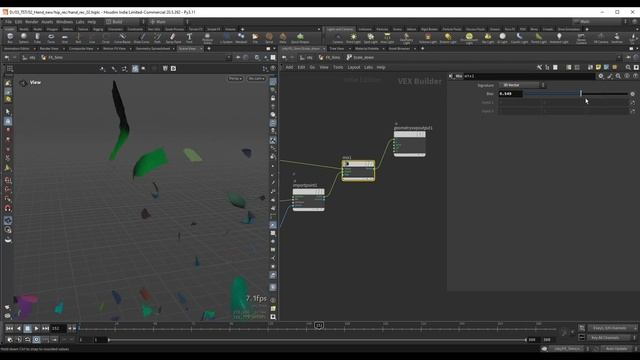This screenshot has height=360, width=640.
Task: Click the sticky note icon in network toolbar
Action: pyautogui.click(x=598, y=67)
